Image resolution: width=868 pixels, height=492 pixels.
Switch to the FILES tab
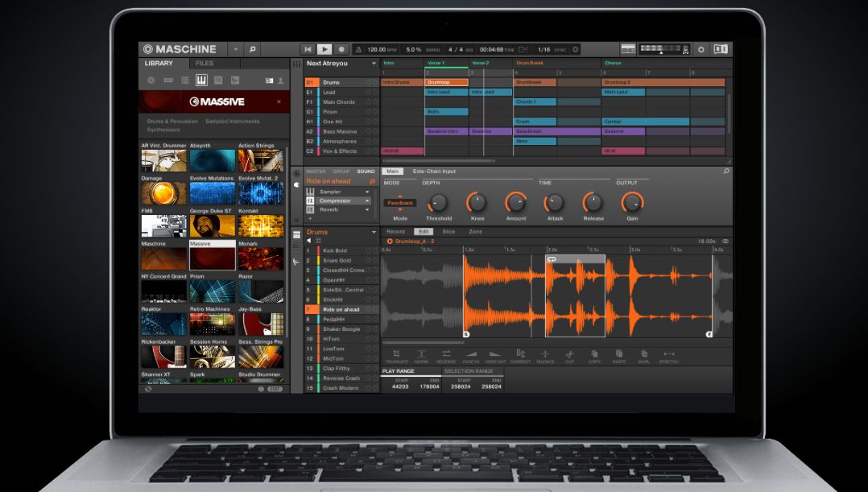click(205, 63)
